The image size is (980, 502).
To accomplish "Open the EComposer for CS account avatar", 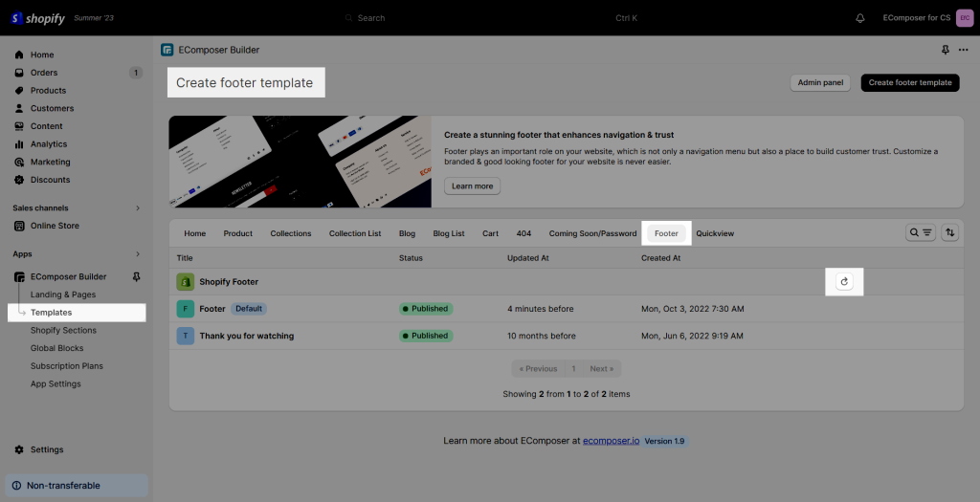I will pos(965,18).
